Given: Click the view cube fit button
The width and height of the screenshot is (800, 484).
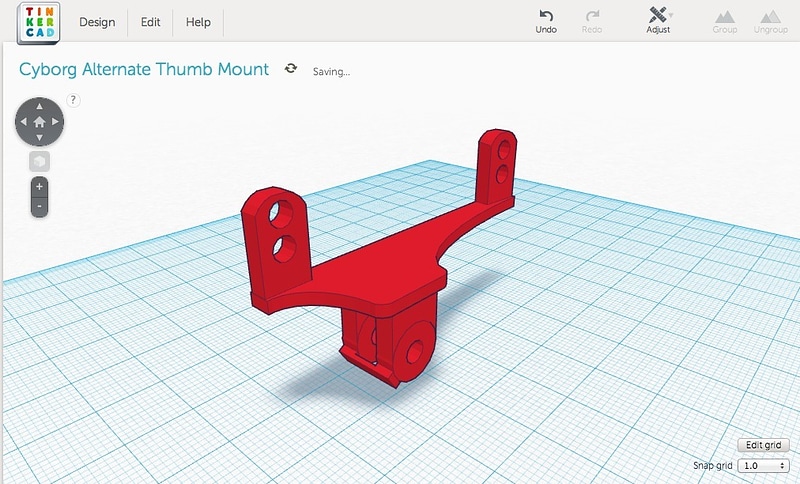Looking at the screenshot, I should click(39, 162).
